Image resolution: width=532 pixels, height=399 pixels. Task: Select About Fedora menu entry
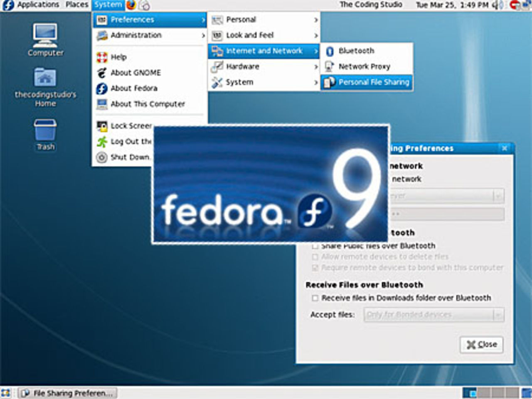point(150,88)
